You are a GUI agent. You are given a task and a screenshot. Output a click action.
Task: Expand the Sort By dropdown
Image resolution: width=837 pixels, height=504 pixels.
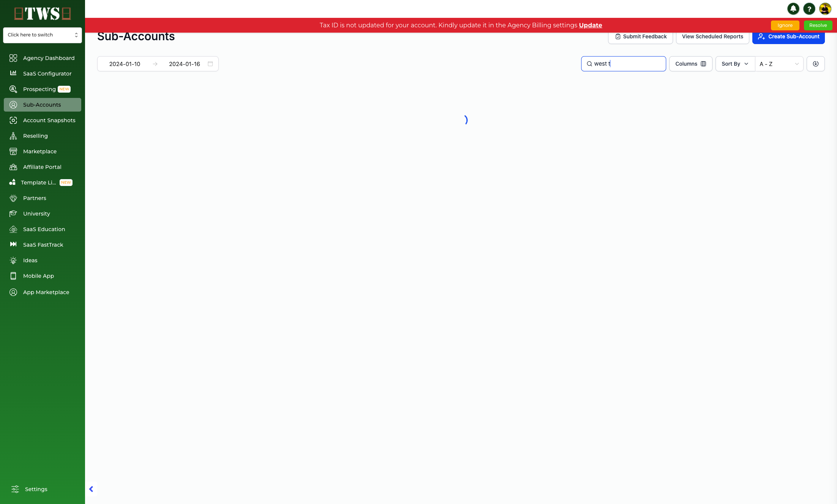(735, 64)
